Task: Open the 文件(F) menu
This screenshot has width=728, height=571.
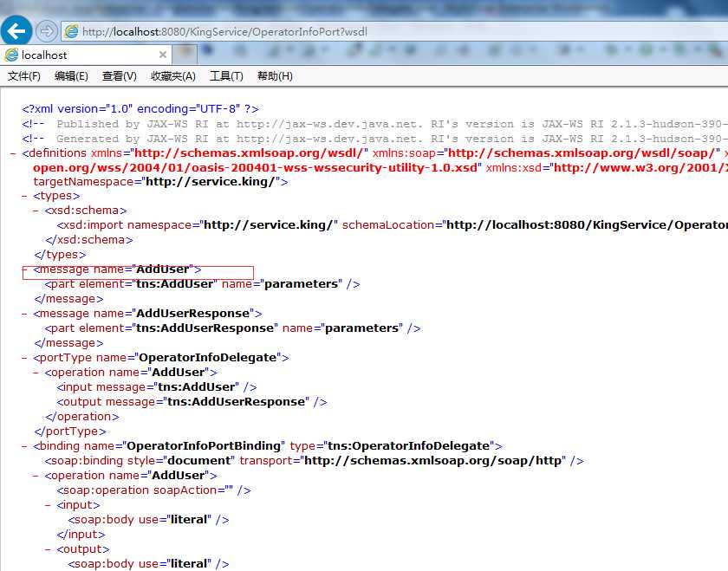Action: coord(24,75)
